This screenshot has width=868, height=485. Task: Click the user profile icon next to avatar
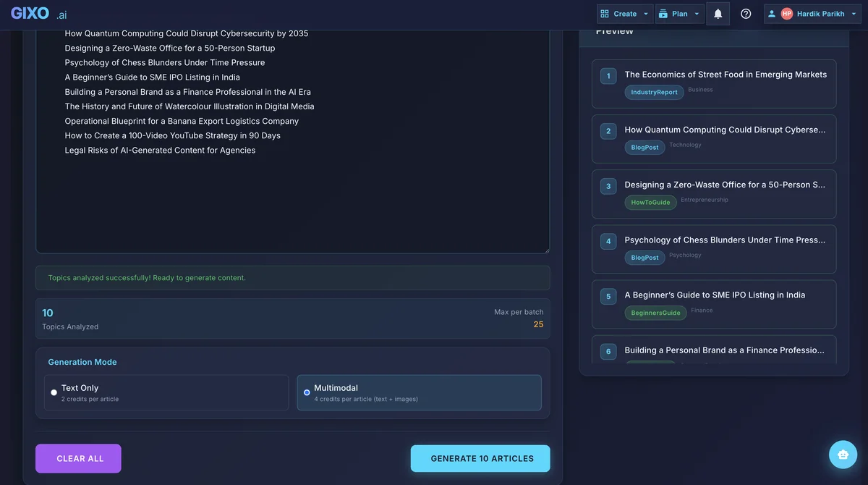point(770,13)
